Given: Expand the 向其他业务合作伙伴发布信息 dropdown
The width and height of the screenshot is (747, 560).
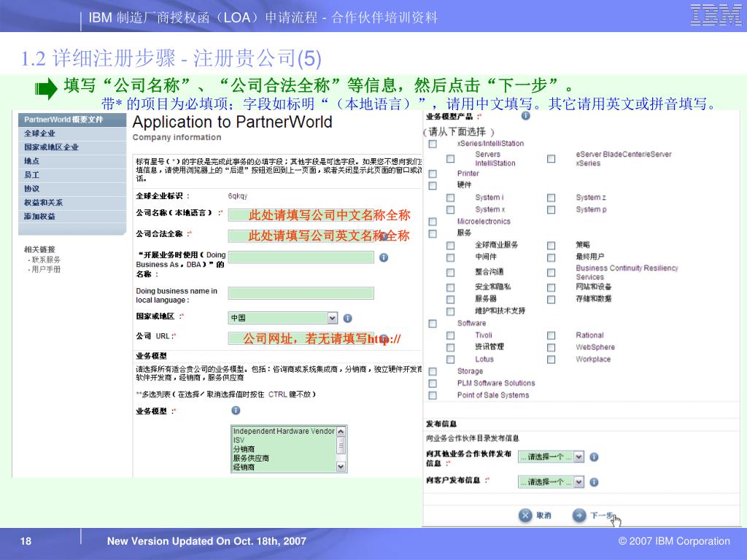Looking at the screenshot, I should tap(551, 457).
